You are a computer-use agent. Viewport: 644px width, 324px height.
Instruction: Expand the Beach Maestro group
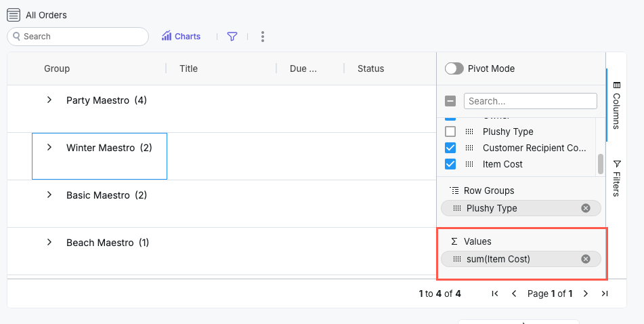point(49,243)
